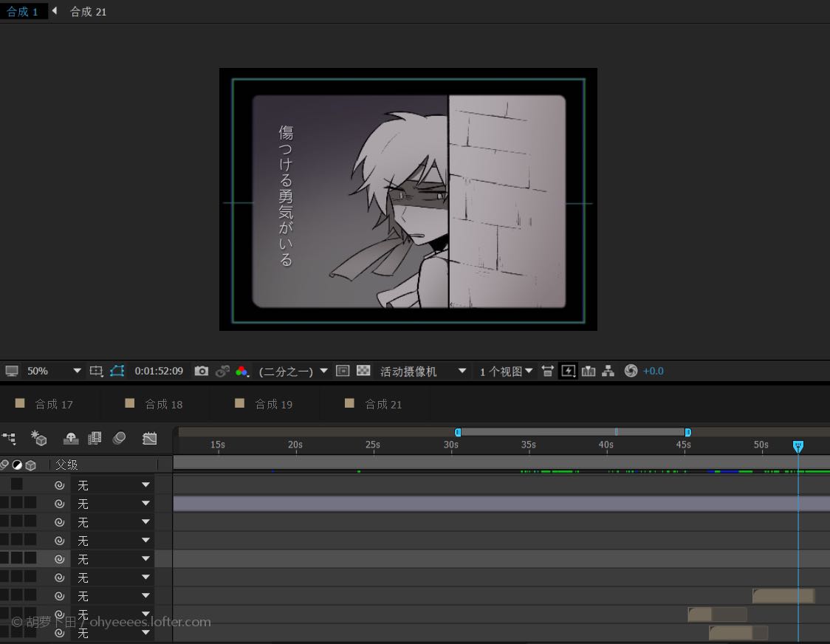
Task: Open the composition mini-flowchart icon in timeline
Action: [9, 438]
